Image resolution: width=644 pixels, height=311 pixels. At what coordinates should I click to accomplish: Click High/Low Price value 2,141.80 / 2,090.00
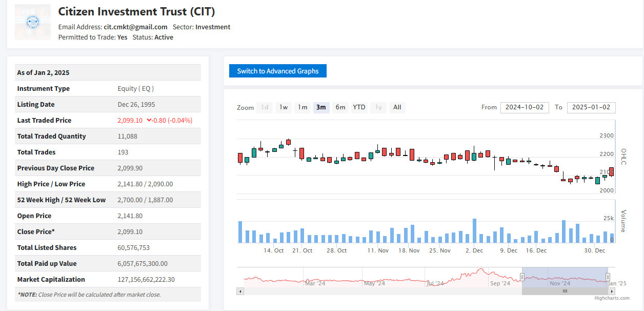tap(145, 184)
